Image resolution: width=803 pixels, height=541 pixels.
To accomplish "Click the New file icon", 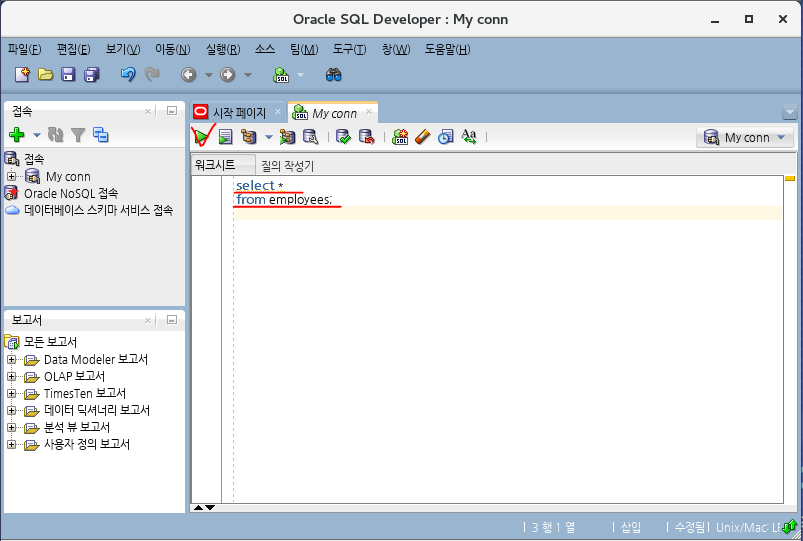I will click(22, 75).
